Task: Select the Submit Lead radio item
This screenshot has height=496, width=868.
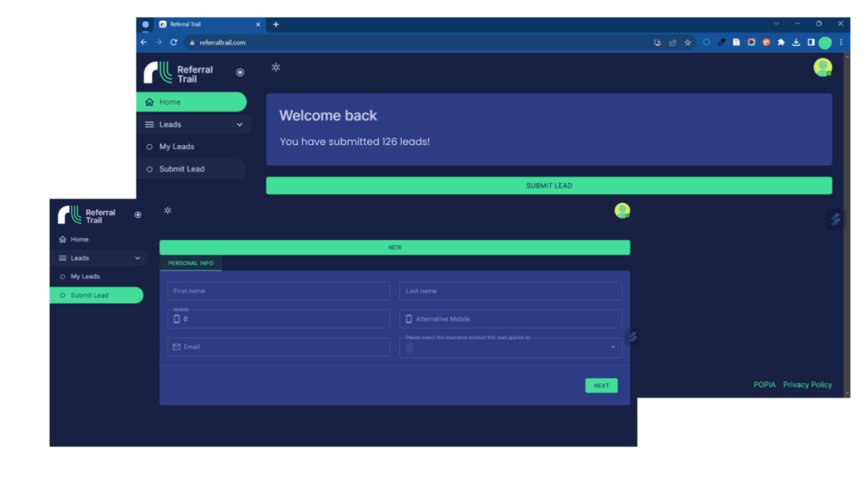Action: click(x=61, y=295)
